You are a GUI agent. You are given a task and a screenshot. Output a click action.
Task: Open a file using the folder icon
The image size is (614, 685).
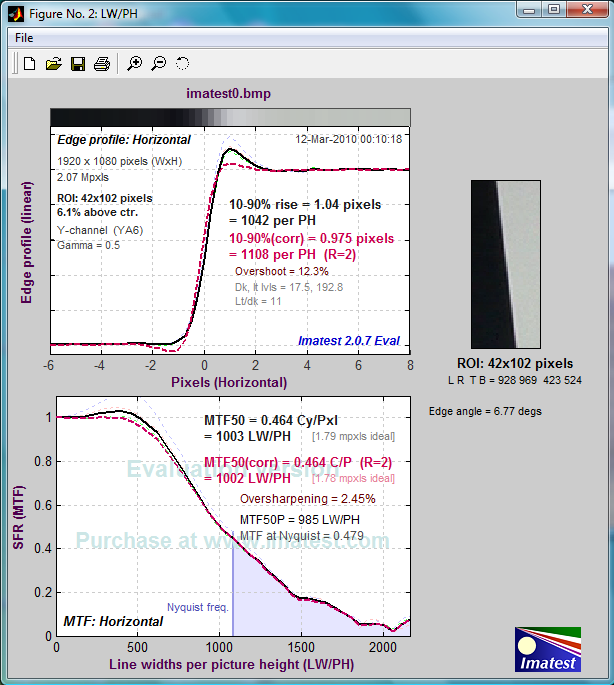(x=54, y=64)
